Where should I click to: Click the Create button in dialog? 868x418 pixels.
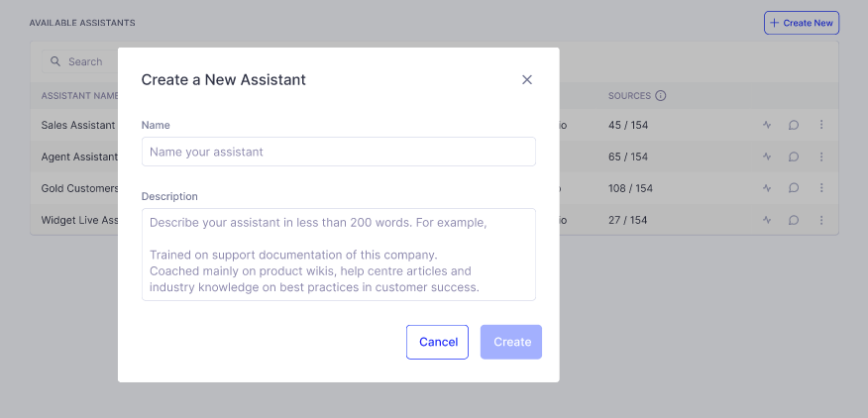pyautogui.click(x=511, y=342)
